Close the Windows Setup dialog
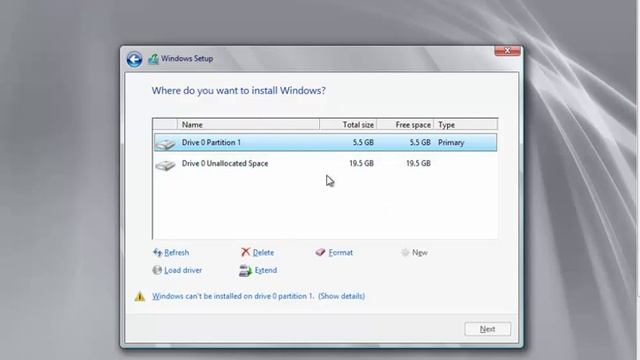The height and width of the screenshot is (360, 640). 507,51
